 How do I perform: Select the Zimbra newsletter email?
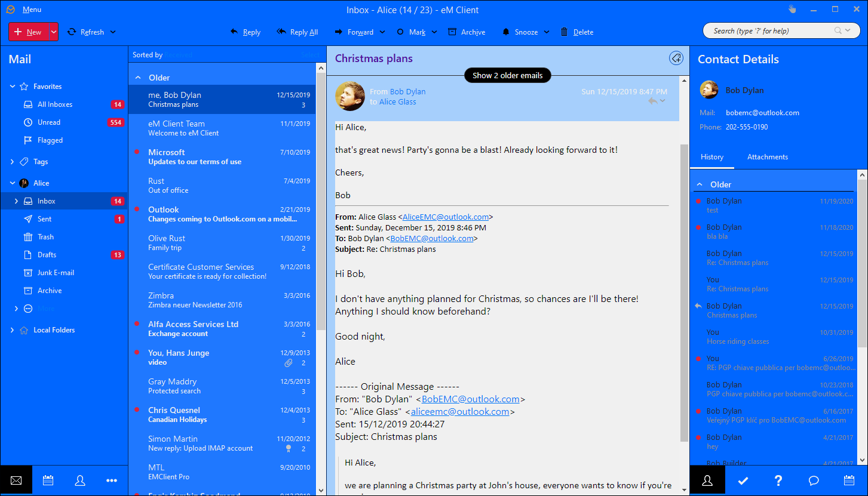click(x=222, y=300)
